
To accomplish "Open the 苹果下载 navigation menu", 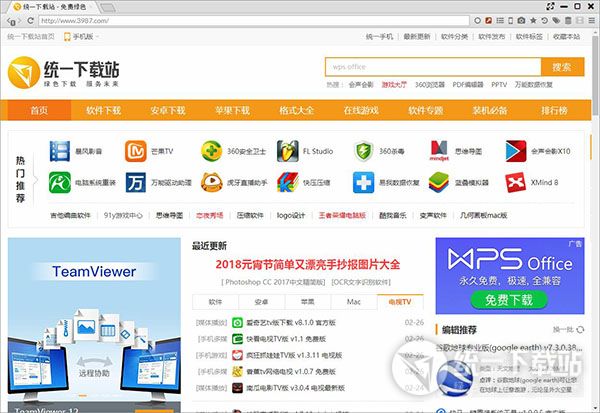I will [x=232, y=110].
